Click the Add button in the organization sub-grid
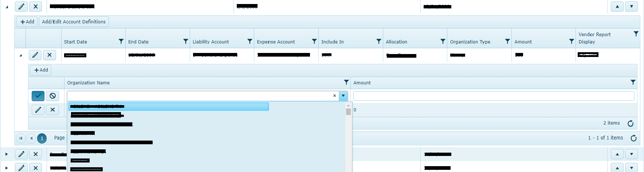Viewport: 644px width, 172px height. tap(40, 70)
